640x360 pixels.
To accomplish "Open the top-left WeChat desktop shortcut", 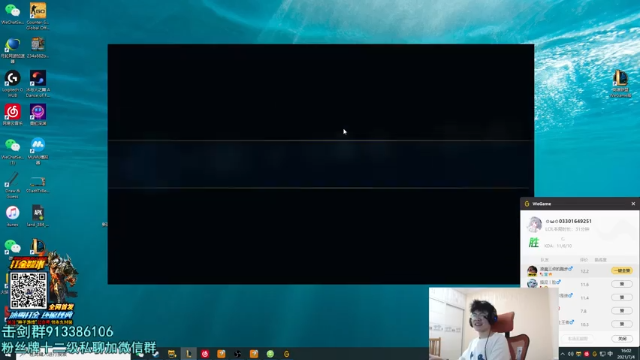I will (x=12, y=14).
